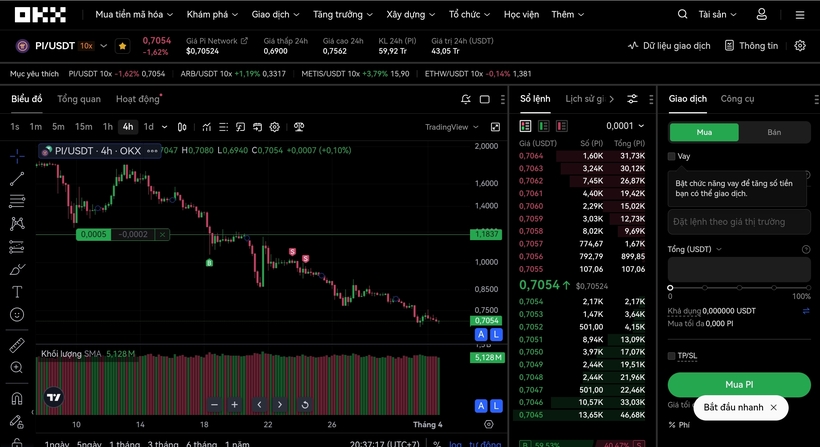Select the ruler measure tool
820x447 pixels.
17,345
